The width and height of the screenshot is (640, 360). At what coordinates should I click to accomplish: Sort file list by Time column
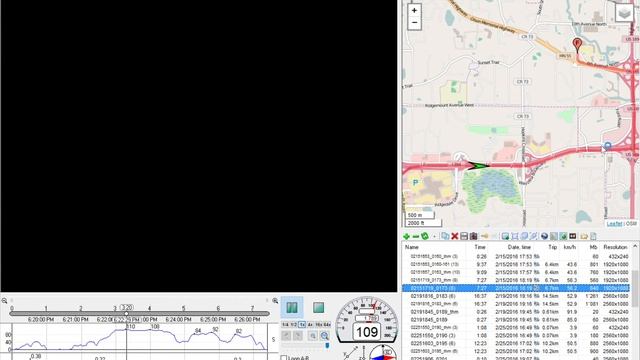(480, 247)
